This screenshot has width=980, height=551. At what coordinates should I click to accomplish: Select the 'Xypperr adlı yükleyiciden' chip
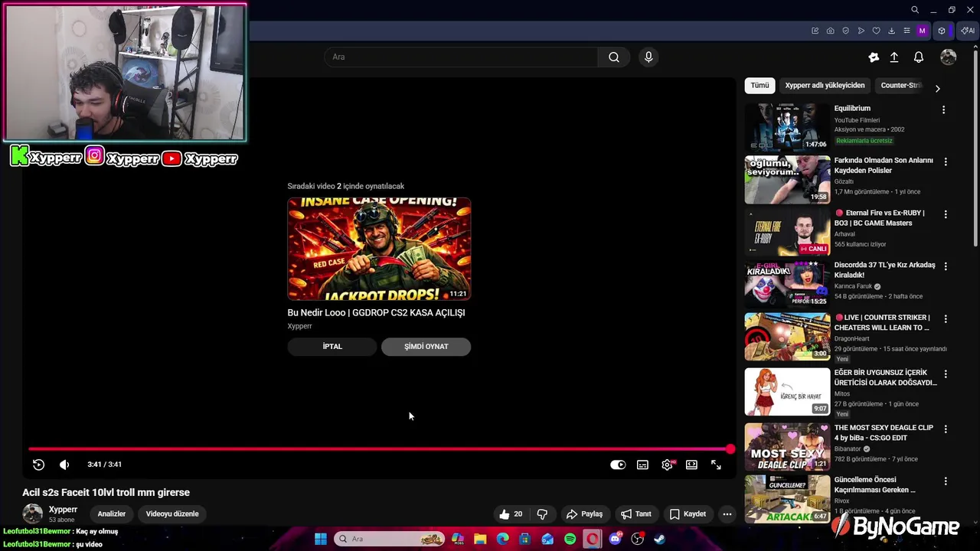click(825, 86)
